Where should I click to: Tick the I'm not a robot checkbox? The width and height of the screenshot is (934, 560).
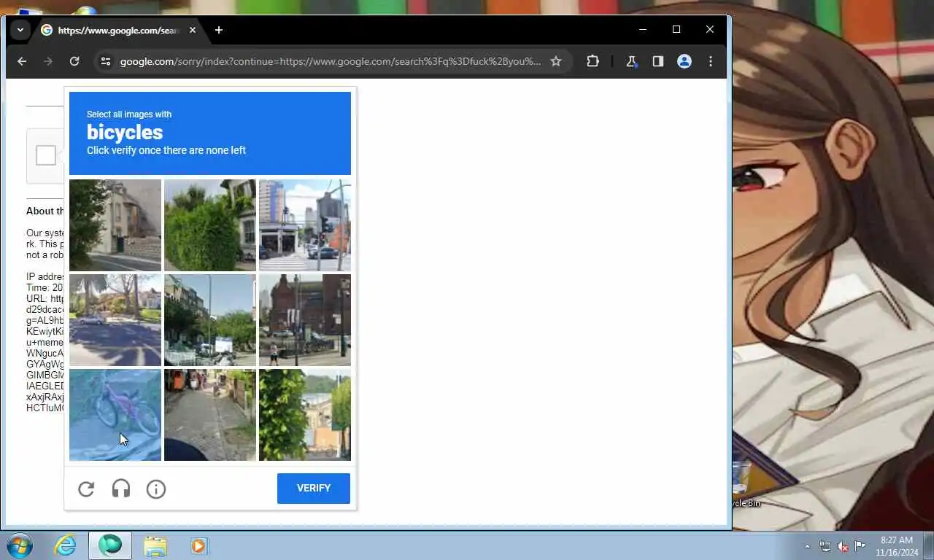tap(46, 155)
